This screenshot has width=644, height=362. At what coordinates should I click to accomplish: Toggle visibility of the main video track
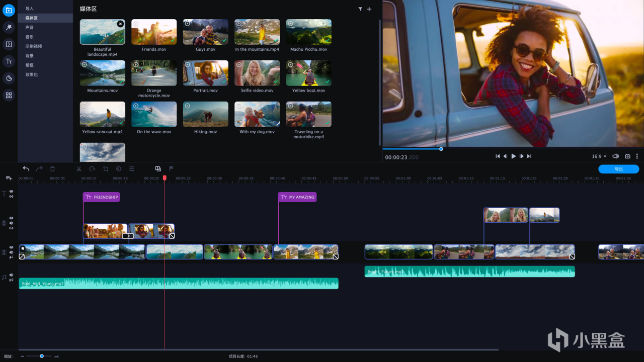coord(11,247)
